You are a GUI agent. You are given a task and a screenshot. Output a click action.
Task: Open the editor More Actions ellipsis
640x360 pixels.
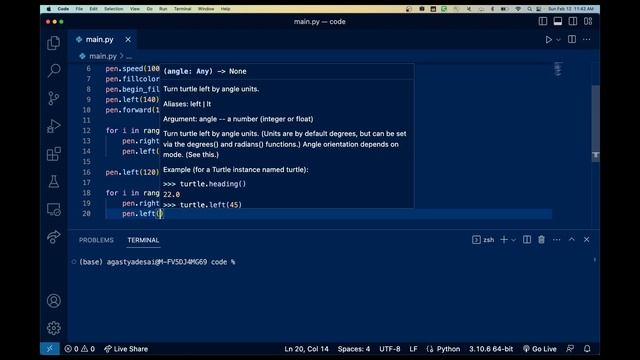(587, 40)
